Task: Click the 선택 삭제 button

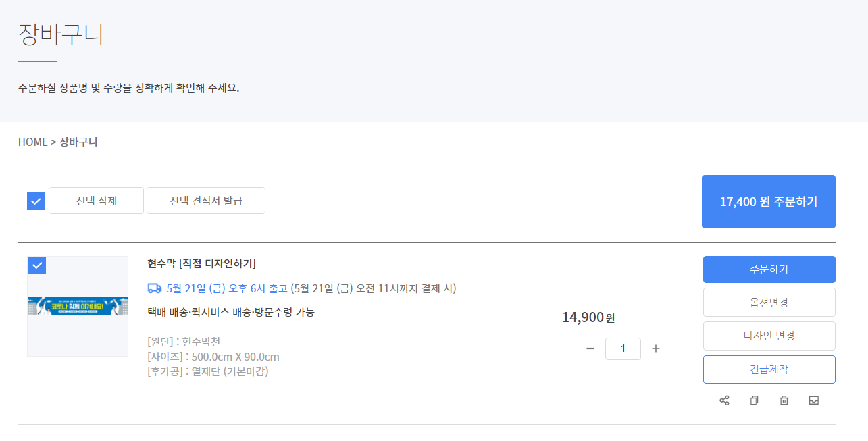Action: click(96, 201)
